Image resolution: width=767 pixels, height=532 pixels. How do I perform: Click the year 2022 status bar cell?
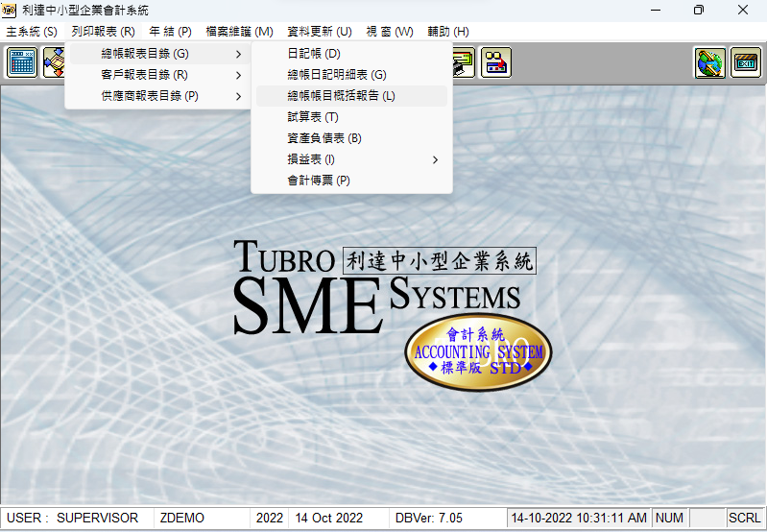[x=270, y=518]
